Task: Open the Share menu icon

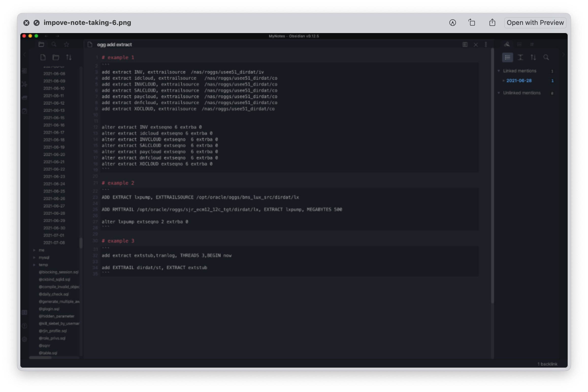Action: pos(492,22)
